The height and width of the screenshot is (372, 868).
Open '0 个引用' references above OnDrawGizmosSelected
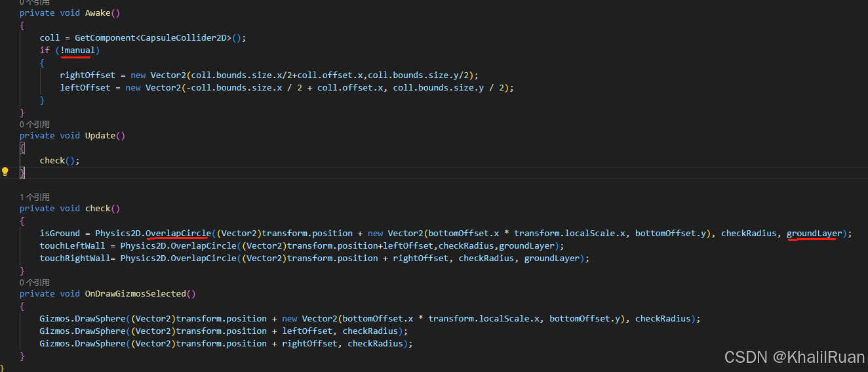pyautogui.click(x=35, y=282)
